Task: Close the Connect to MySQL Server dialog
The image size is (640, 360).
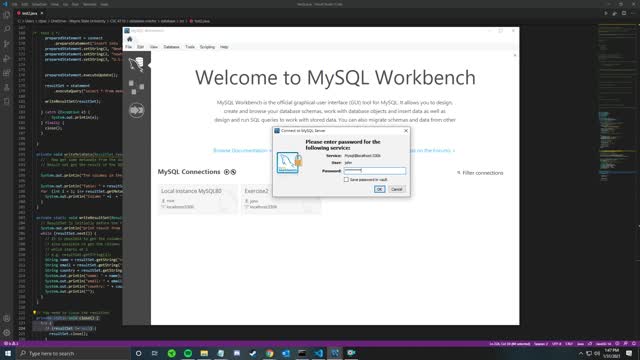Action: click(x=406, y=131)
